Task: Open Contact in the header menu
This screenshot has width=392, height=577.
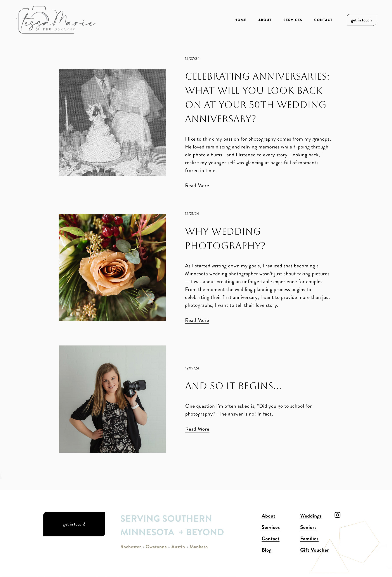Action: click(x=323, y=20)
